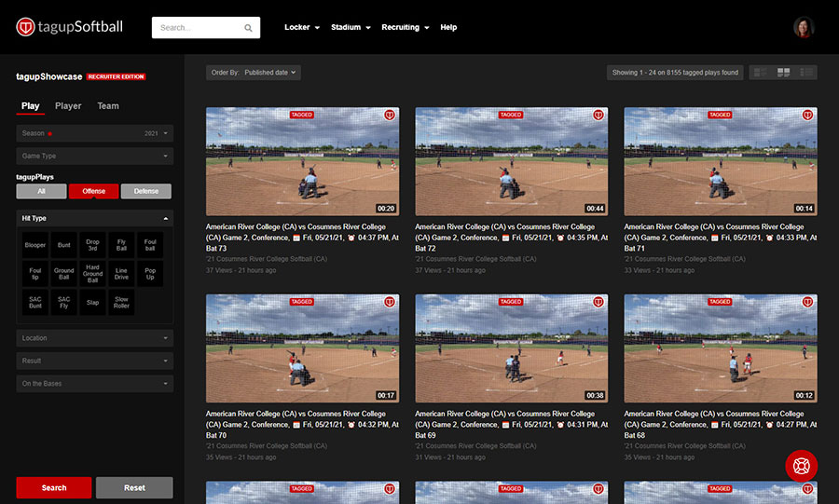
Task: Toggle the Foul tip hit type
Action: [34, 274]
